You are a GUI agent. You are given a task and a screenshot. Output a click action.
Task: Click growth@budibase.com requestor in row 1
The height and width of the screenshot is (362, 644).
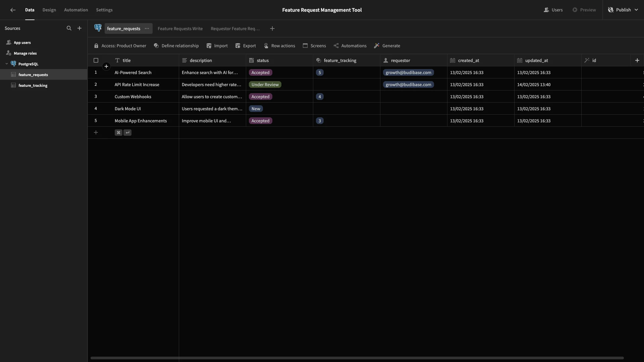pyautogui.click(x=408, y=72)
